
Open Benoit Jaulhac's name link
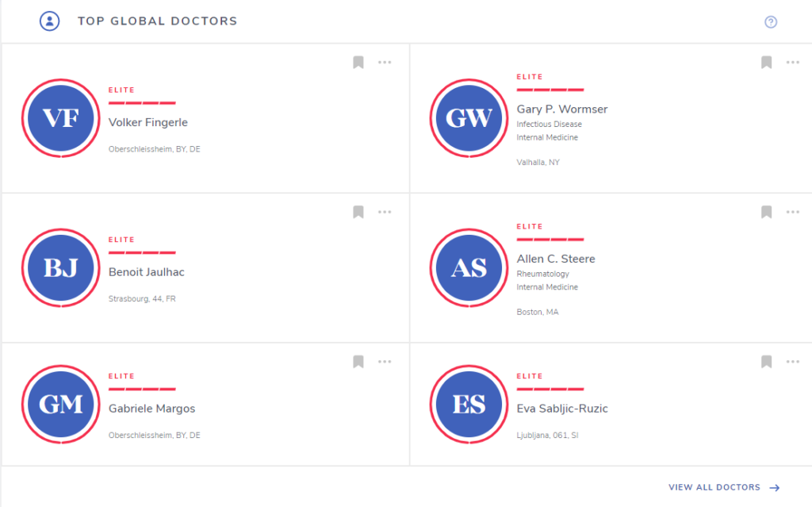147,272
